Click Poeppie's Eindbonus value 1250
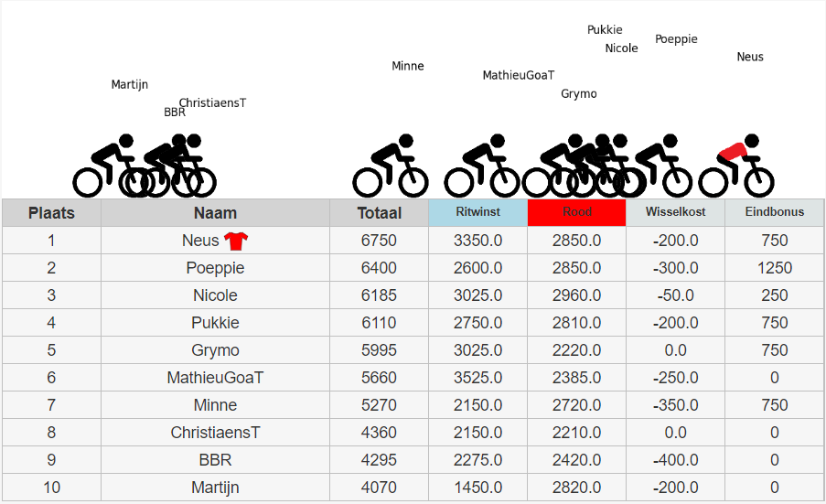The image size is (826, 504). tap(774, 268)
